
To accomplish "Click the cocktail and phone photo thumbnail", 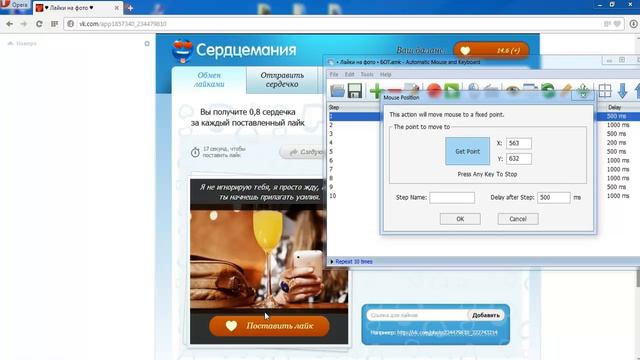I will pos(269,259).
